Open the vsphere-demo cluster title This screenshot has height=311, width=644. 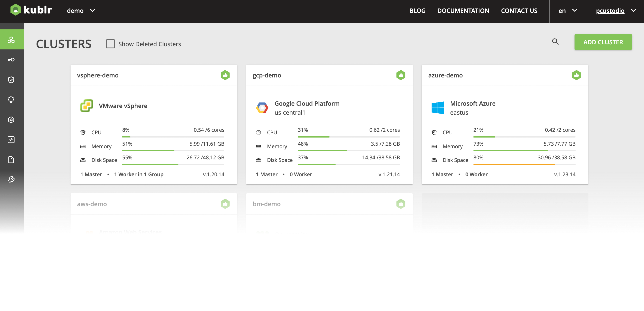click(97, 75)
